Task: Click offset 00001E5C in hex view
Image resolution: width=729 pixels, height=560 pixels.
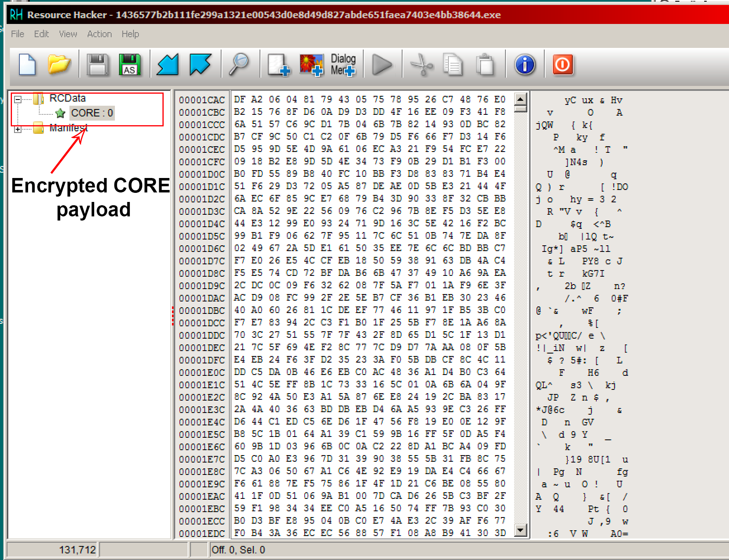Action: (202, 434)
